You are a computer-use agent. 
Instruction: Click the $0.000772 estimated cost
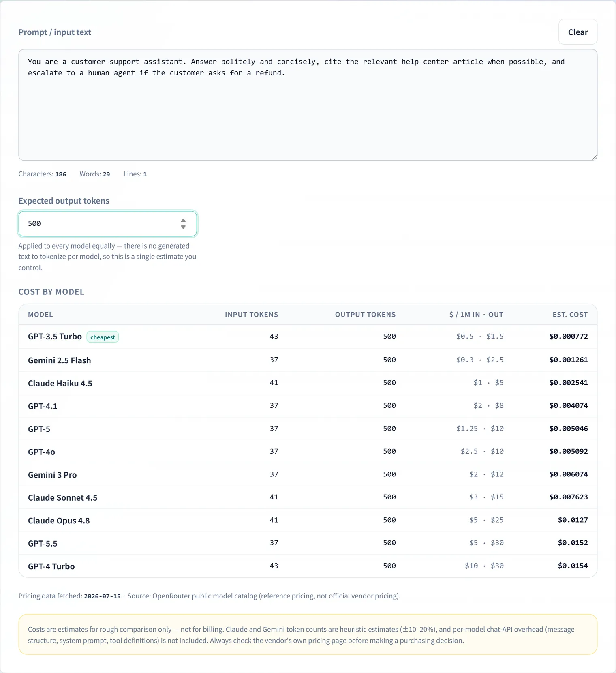coord(568,336)
